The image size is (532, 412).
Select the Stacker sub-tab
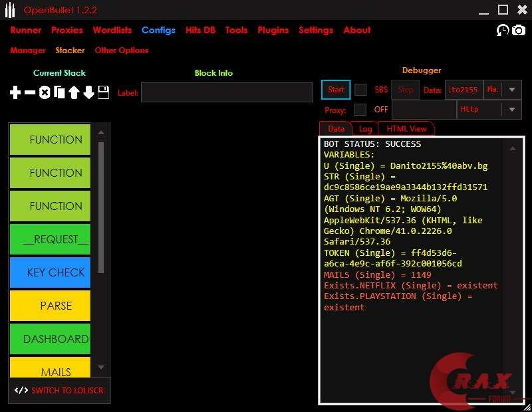coord(70,51)
